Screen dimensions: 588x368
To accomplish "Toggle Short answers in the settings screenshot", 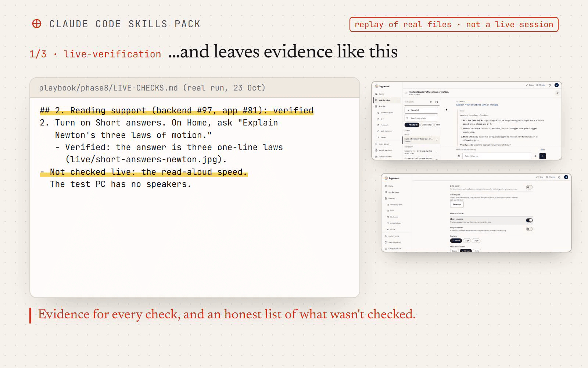I will pyautogui.click(x=529, y=220).
